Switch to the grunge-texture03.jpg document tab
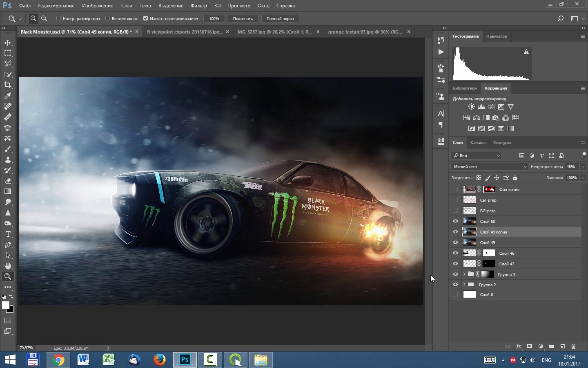The image size is (588, 368). [365, 32]
